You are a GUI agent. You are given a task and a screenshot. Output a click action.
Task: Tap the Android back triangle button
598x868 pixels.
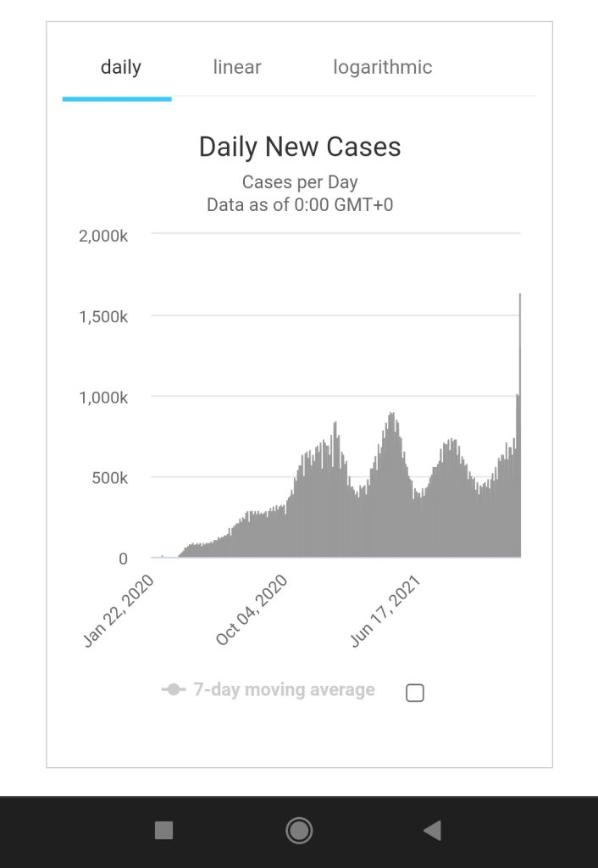click(x=432, y=831)
